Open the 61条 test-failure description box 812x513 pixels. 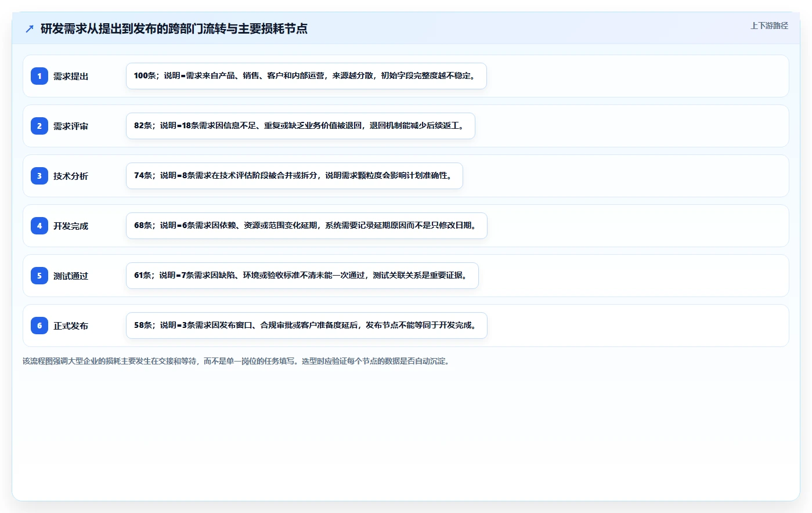click(302, 276)
